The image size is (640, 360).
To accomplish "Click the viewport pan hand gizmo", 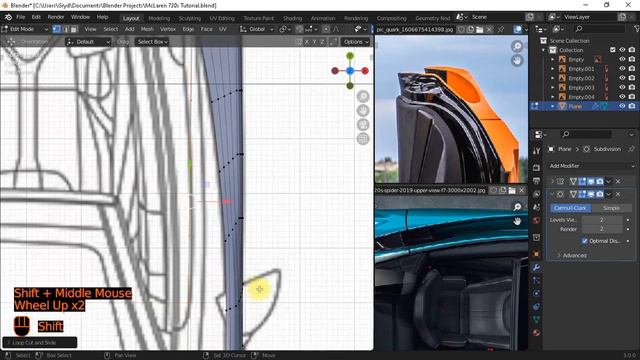I will pos(363,111).
